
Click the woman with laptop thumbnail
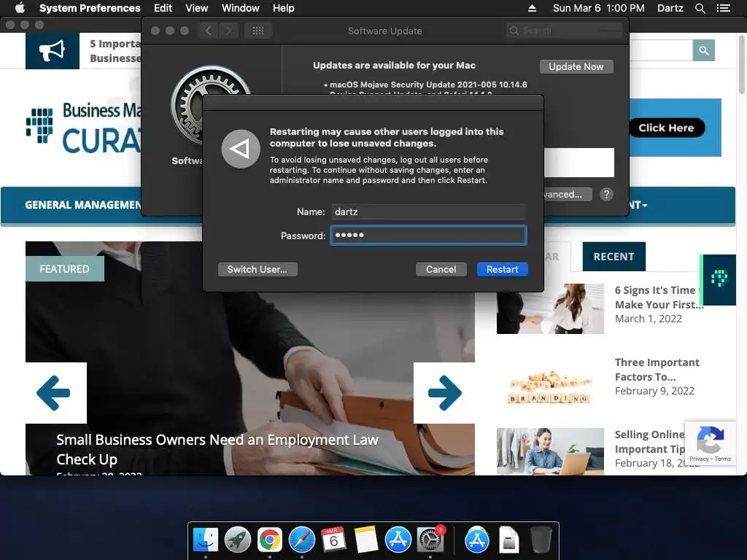click(x=550, y=451)
